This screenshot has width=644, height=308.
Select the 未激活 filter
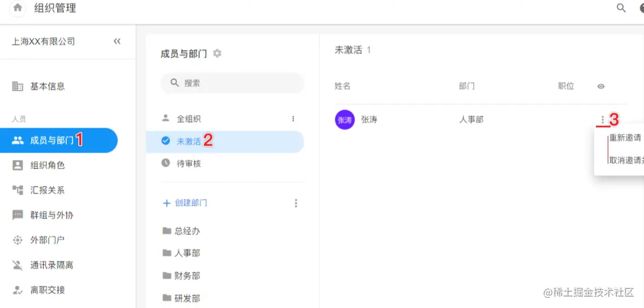(189, 141)
